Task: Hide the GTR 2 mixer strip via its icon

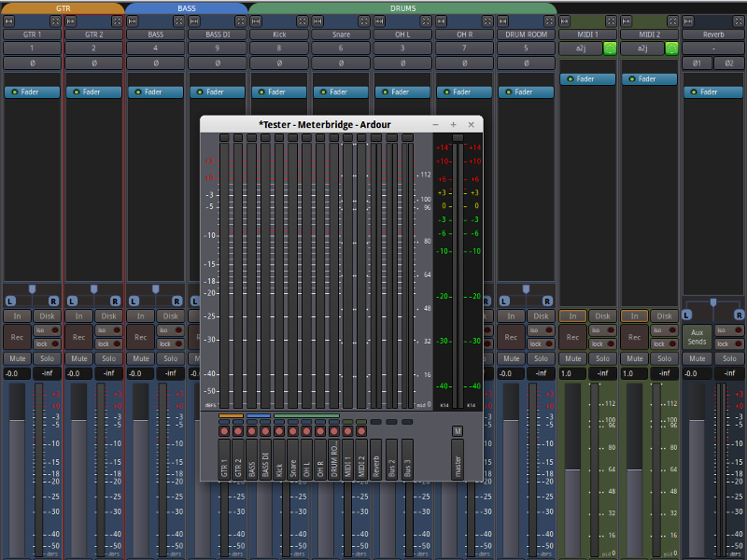Action: tap(116, 21)
